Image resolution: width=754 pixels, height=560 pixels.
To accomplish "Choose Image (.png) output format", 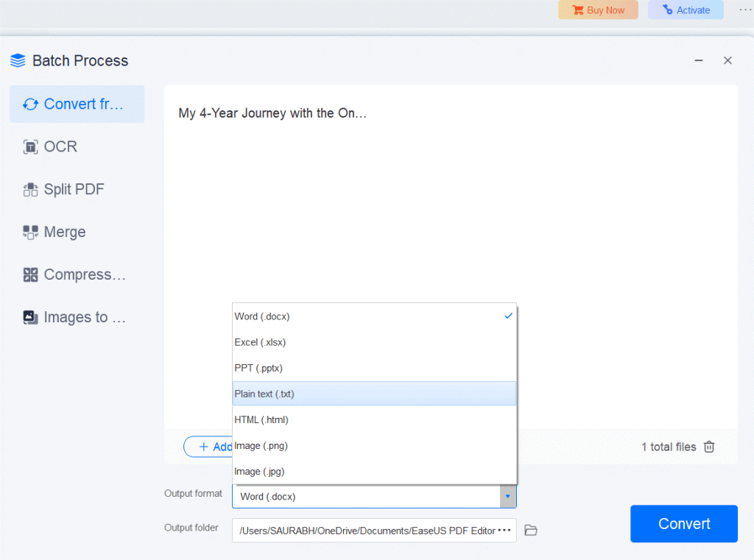I will [374, 446].
